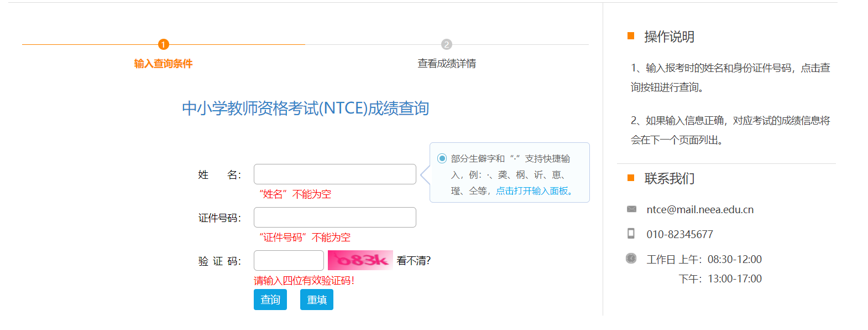Open the 点击打开输入面板 link
The image size is (868, 330).
point(534,190)
